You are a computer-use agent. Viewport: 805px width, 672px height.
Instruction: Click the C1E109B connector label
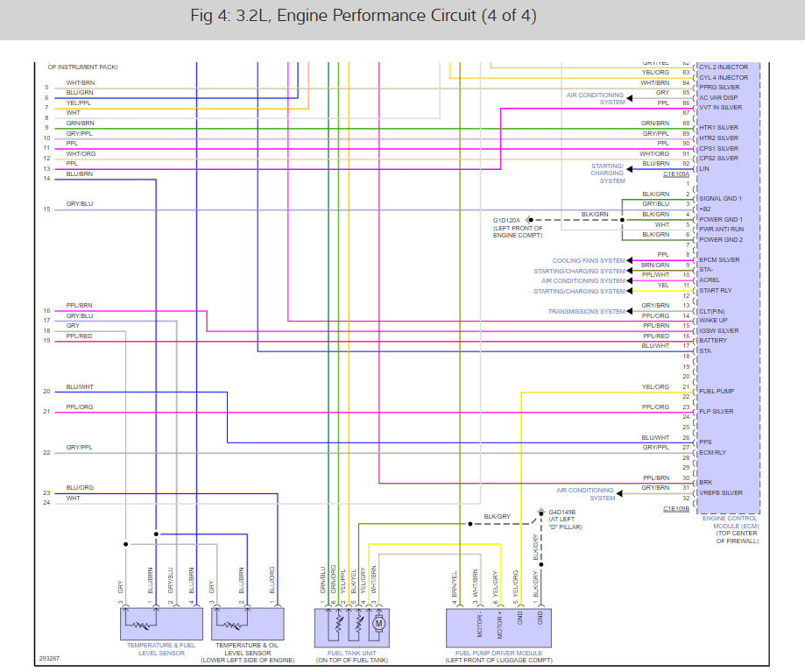tap(676, 509)
